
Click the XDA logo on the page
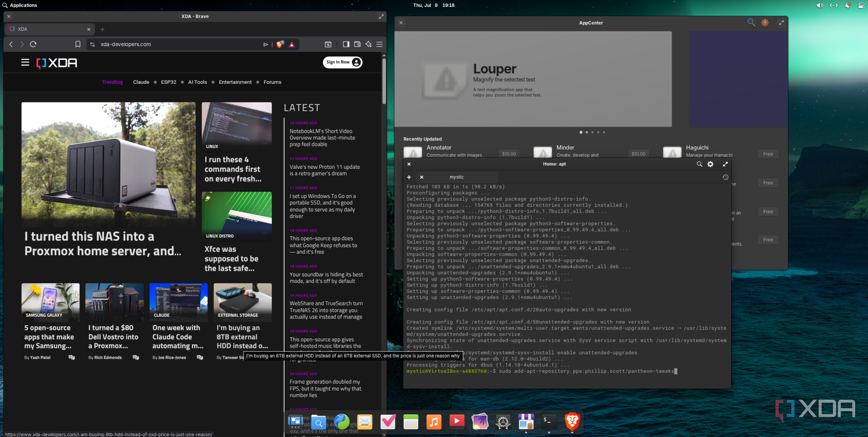[57, 63]
